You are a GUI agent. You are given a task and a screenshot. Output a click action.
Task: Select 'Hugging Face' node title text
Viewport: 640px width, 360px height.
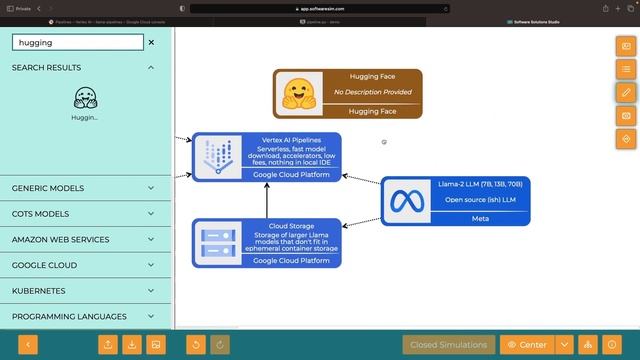coord(372,76)
